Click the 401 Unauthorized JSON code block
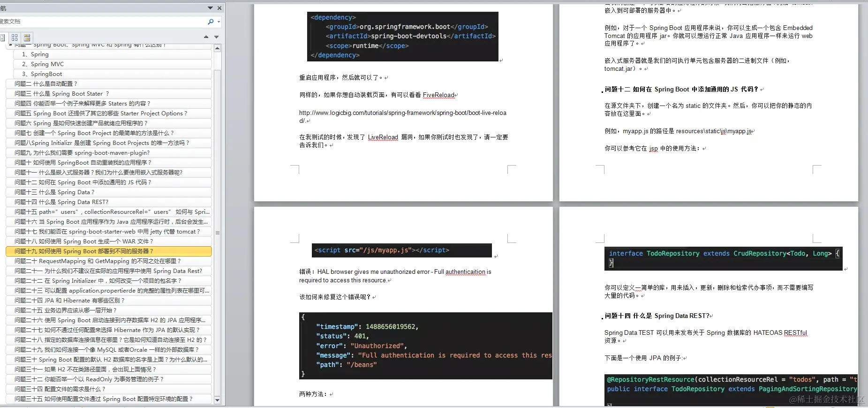 [x=426, y=346]
